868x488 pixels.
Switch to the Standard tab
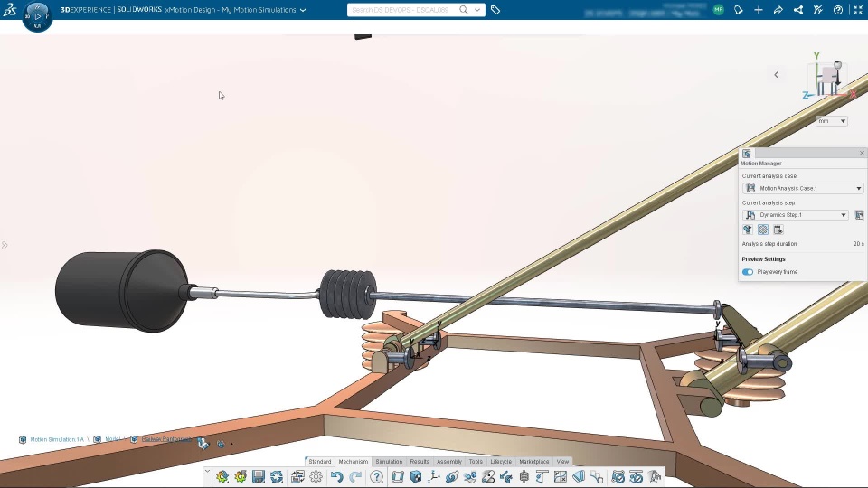point(320,462)
